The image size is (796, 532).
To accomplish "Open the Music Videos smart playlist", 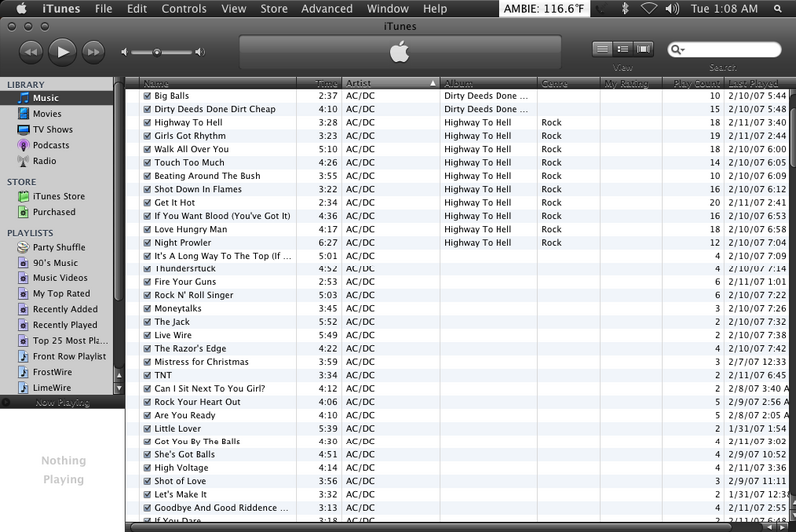I will point(57,278).
